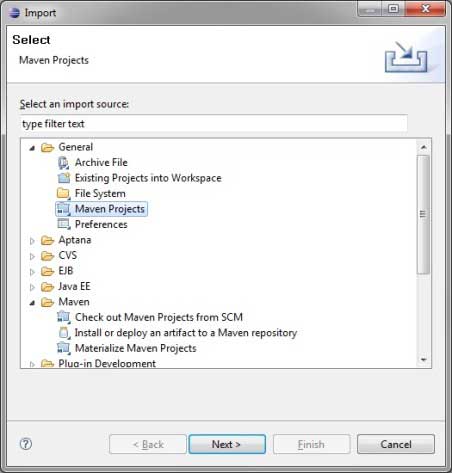Expand the Aptana folder

pyautogui.click(x=32, y=241)
